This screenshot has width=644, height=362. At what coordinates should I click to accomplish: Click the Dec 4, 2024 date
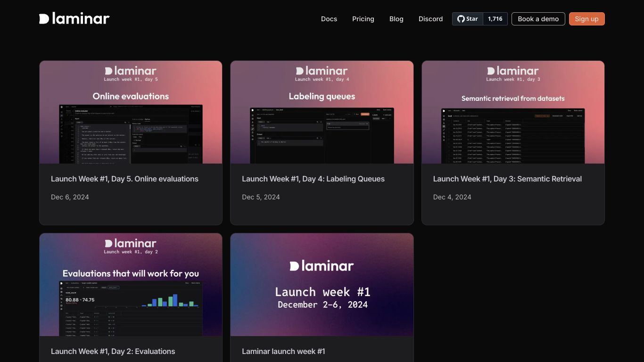452,197
